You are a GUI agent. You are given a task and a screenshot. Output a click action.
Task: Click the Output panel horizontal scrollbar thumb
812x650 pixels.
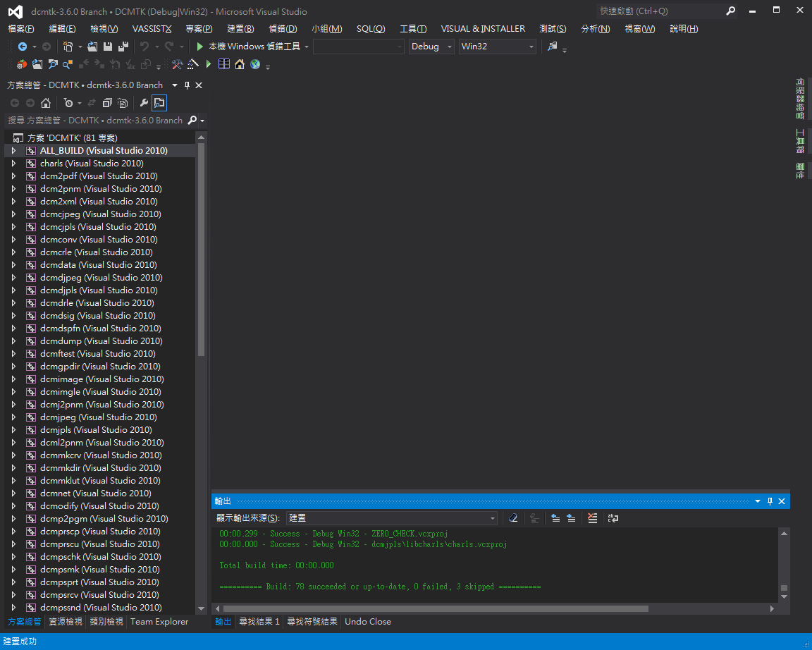coord(436,608)
